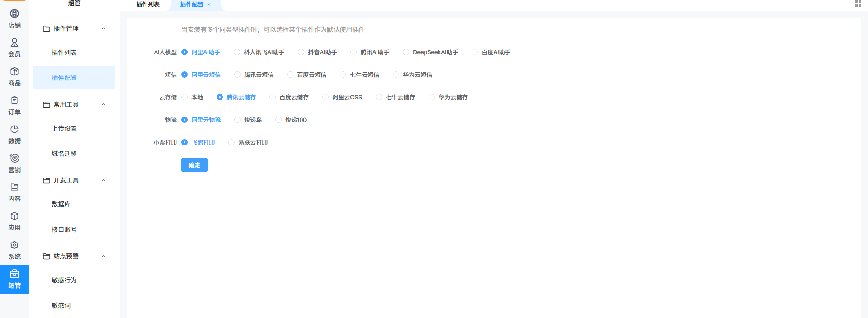Select 快递鸟 logistics option

pos(248,120)
